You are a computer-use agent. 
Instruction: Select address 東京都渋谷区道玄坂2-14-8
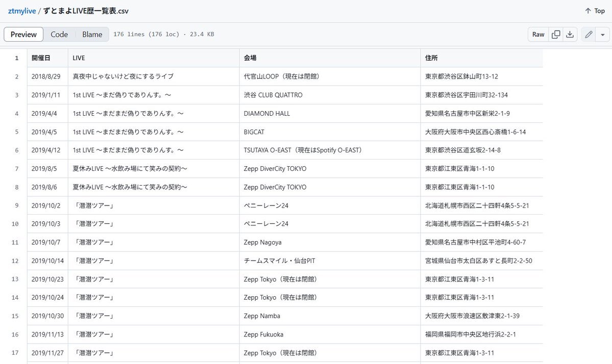tap(482, 150)
